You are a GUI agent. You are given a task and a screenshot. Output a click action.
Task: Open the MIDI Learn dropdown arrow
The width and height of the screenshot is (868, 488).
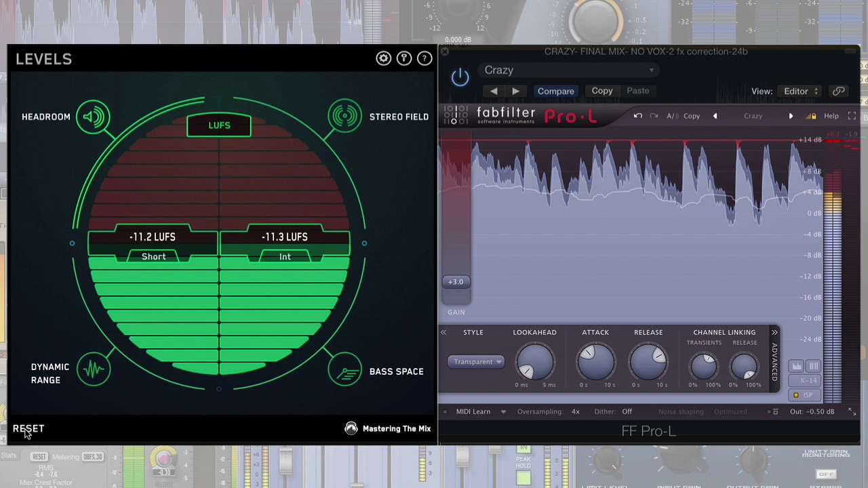[503, 411]
